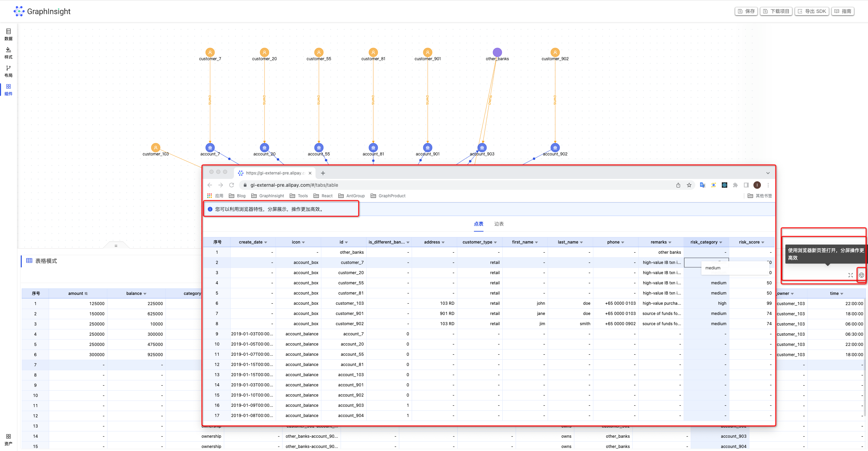Select the customer_902 node
This screenshot has width=868, height=451.
555,52
